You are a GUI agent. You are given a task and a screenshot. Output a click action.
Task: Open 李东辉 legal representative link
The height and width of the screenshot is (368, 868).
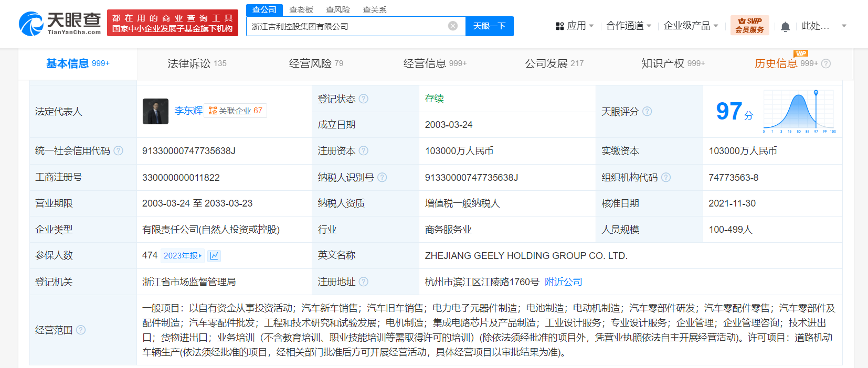pos(188,111)
